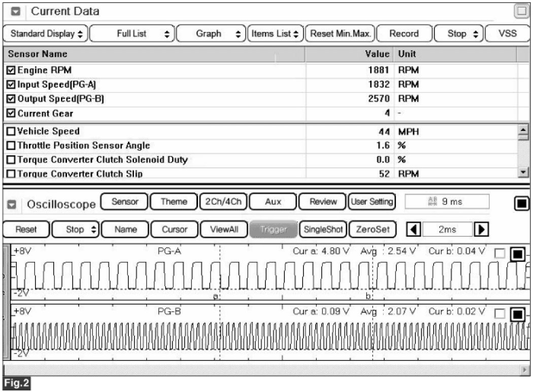Image resolution: width=533 pixels, height=392 pixels.
Task: Click PG-B channel filled square icon
Action: pos(517,315)
